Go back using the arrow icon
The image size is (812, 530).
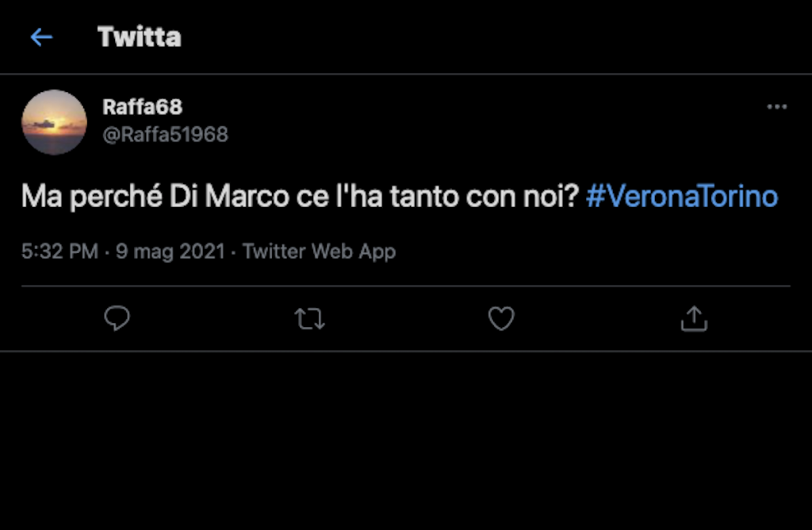click(x=40, y=36)
